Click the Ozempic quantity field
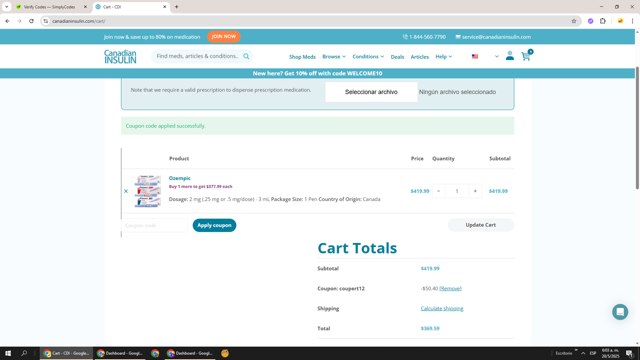 [x=457, y=191]
